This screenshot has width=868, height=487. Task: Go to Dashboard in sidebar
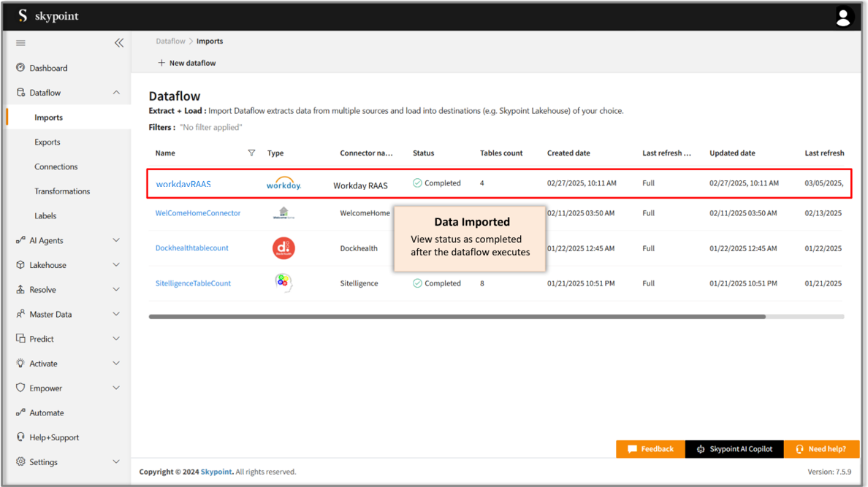48,68
